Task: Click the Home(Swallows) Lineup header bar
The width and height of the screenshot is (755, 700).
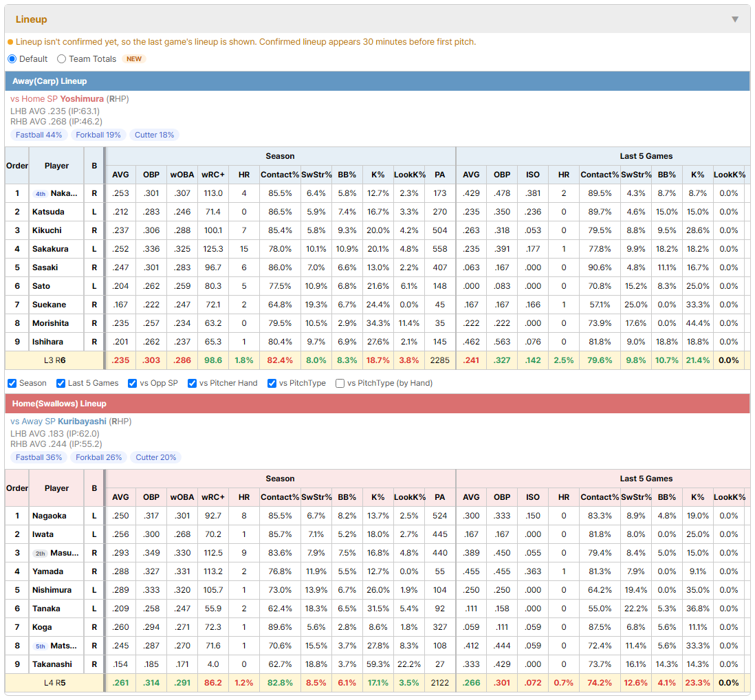Action: 377,404
